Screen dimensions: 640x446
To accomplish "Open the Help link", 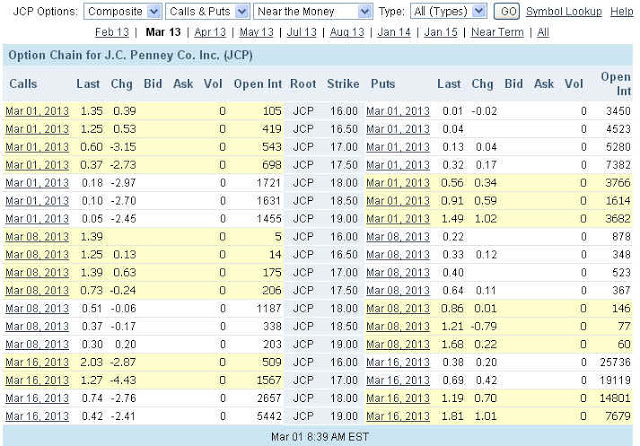I will pos(622,11).
